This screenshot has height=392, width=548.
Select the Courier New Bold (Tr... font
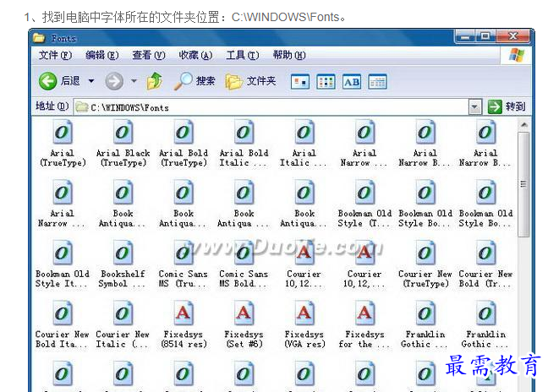click(485, 264)
